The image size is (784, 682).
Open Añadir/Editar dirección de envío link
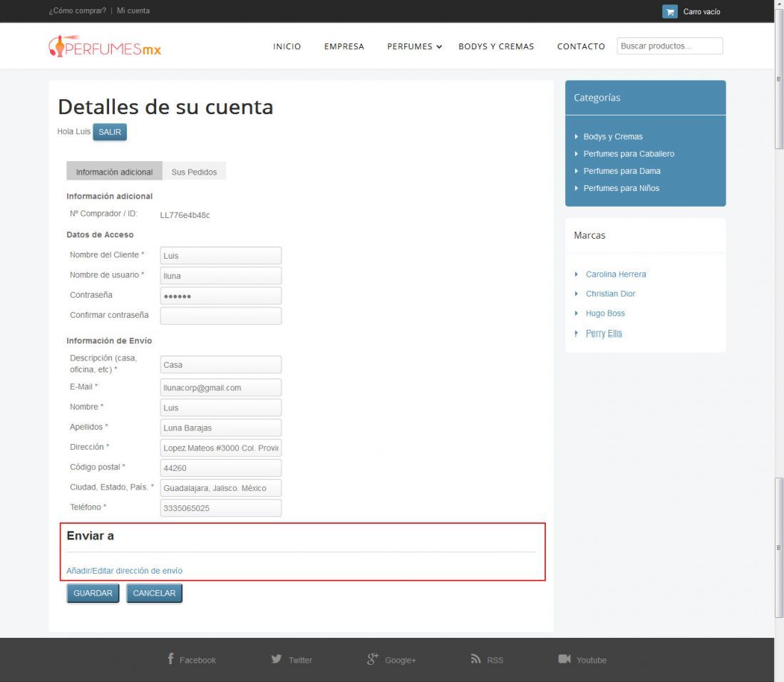(125, 571)
